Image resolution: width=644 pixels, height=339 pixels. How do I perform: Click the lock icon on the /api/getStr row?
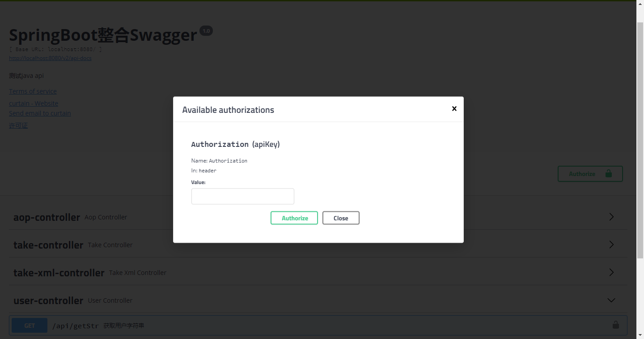pyautogui.click(x=616, y=325)
